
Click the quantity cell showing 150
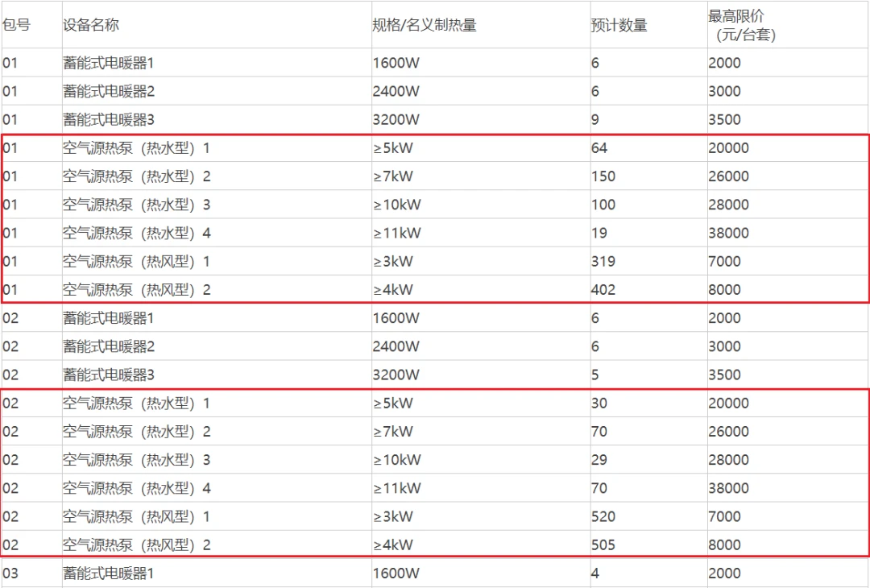603,176
